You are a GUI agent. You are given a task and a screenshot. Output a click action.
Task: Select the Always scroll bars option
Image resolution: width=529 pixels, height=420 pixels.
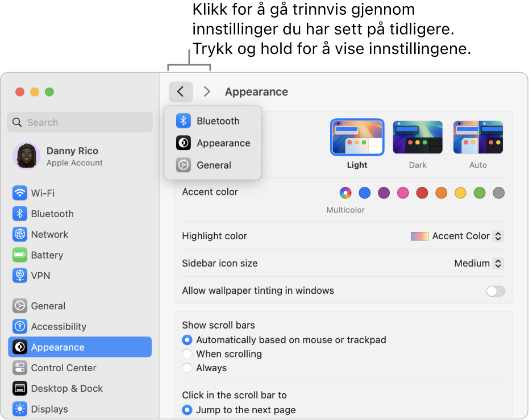(187, 368)
